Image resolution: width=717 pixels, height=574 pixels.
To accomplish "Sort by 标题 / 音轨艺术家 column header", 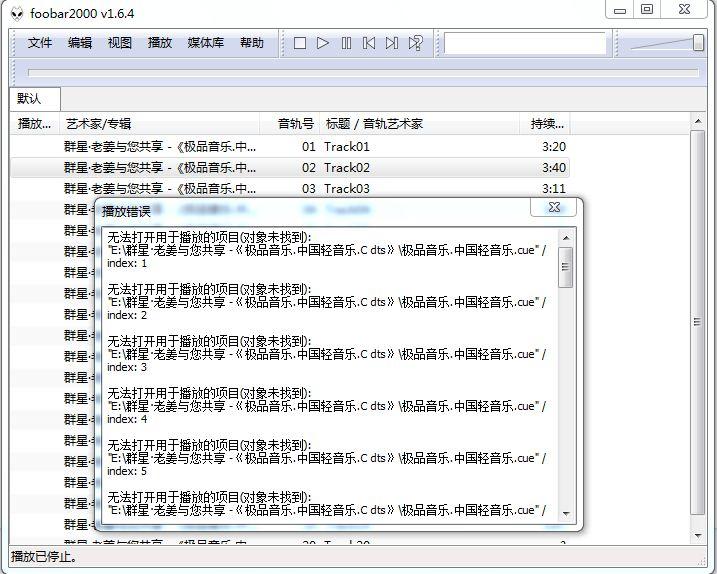I will pos(419,123).
